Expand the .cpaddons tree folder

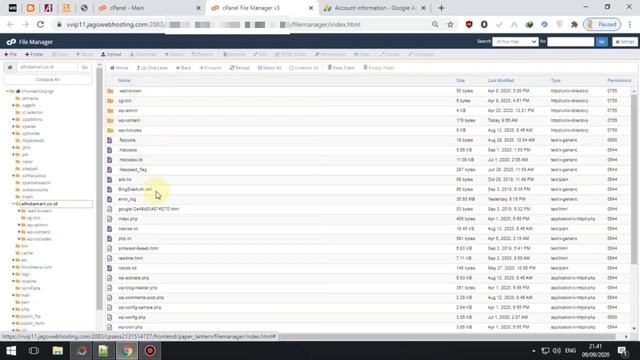tap(13, 120)
